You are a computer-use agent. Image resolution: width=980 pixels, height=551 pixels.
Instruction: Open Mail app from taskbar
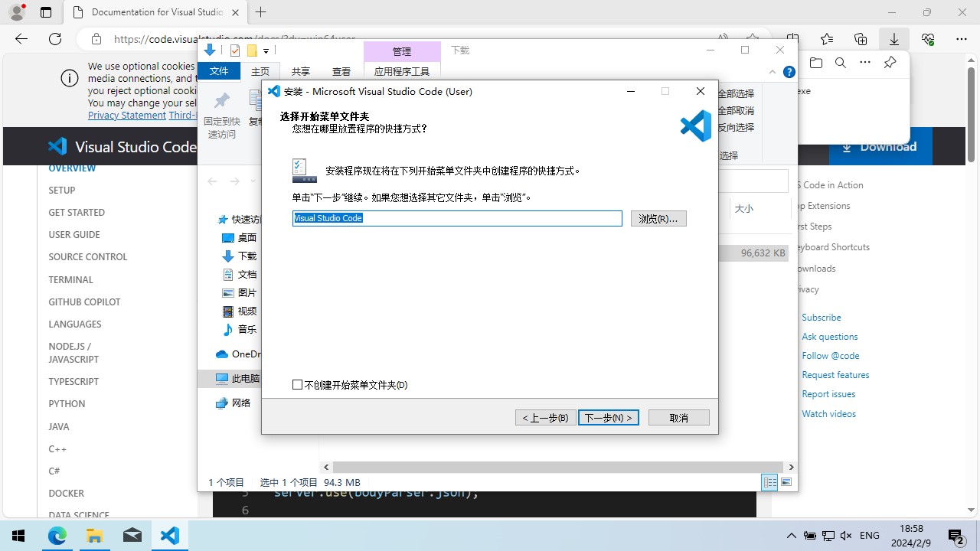(x=132, y=536)
